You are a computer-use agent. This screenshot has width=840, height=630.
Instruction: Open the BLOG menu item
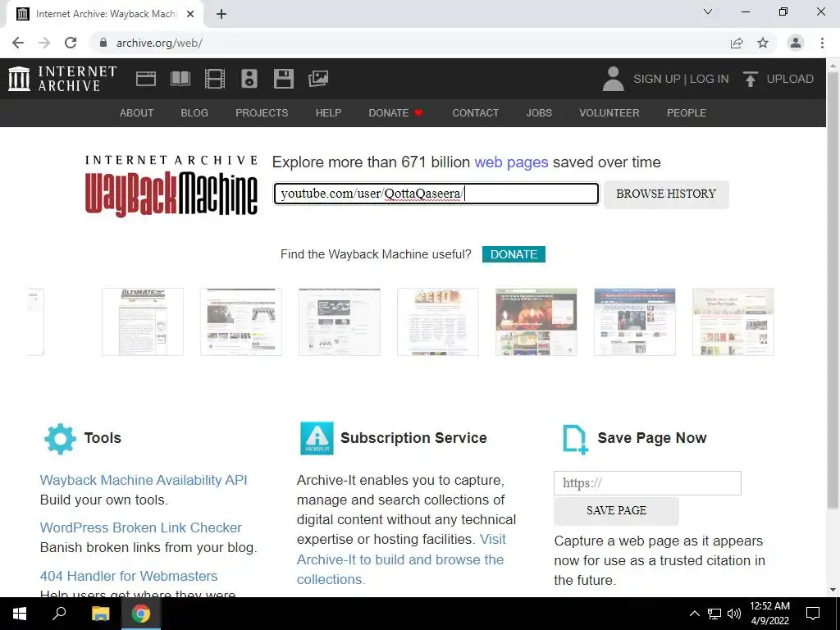[194, 113]
